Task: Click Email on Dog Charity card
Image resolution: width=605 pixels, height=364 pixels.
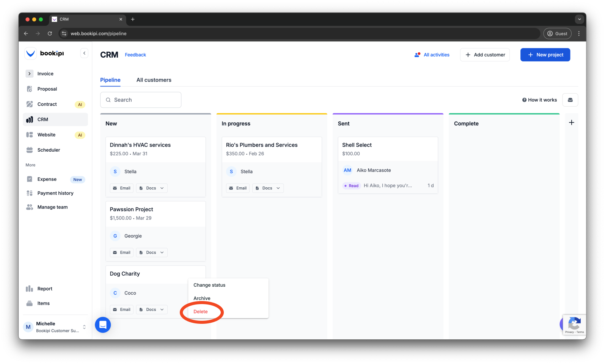Action: pos(122,309)
